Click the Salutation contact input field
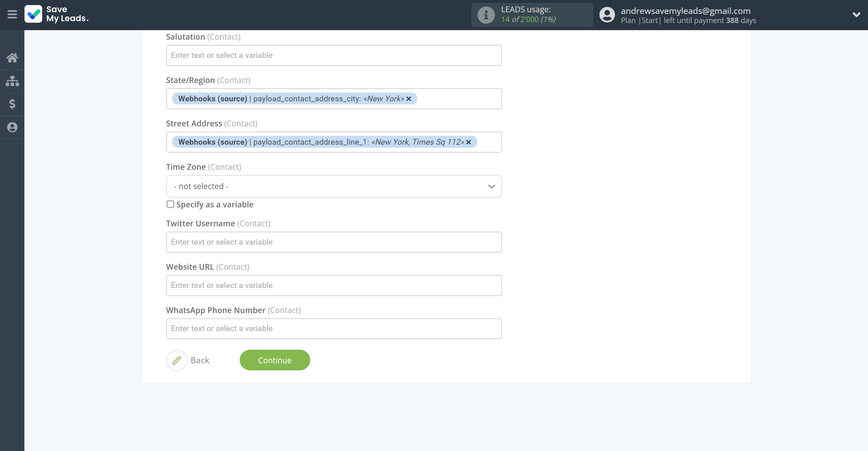Screen dimensions: 868x451 tap(334, 55)
